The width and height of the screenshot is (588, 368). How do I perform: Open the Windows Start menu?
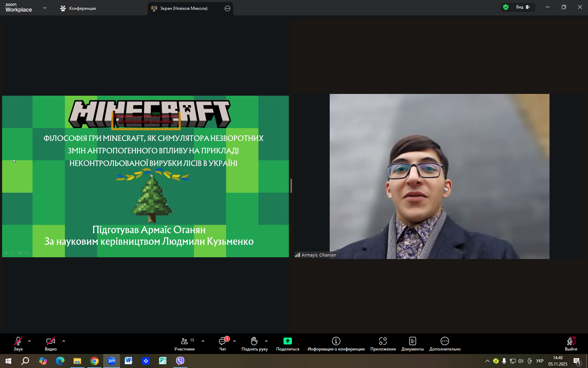point(8,361)
